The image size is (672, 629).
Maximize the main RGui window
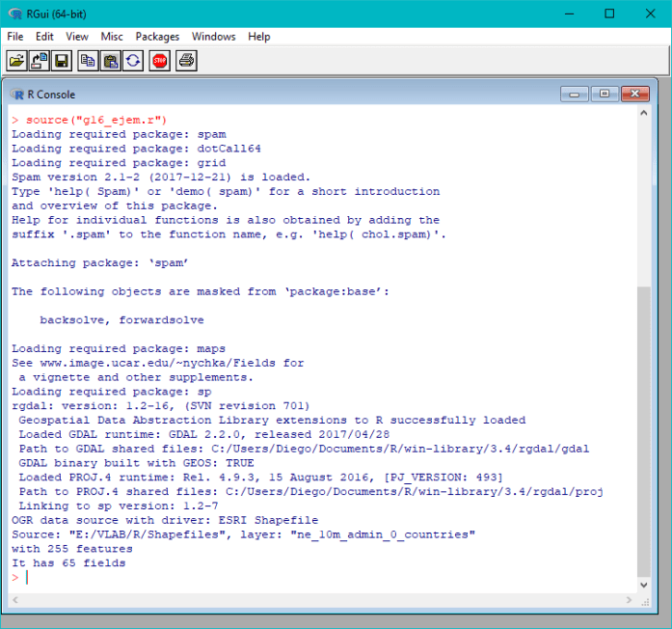coord(609,14)
